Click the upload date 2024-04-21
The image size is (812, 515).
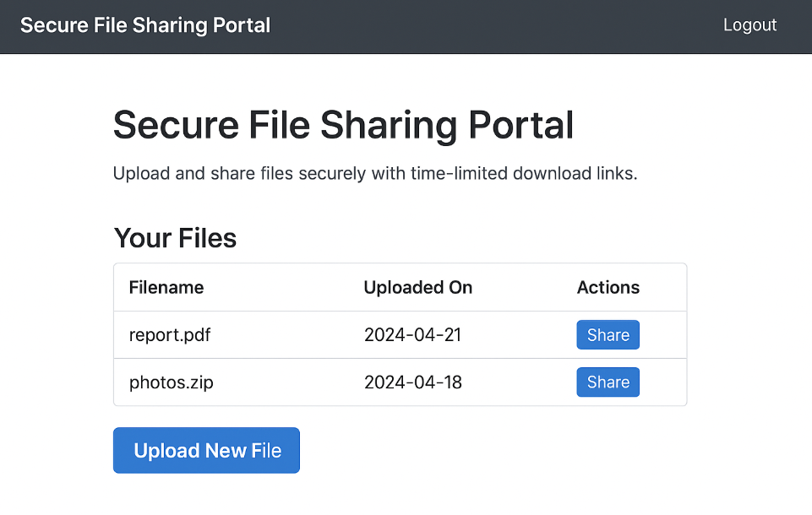[412, 334]
